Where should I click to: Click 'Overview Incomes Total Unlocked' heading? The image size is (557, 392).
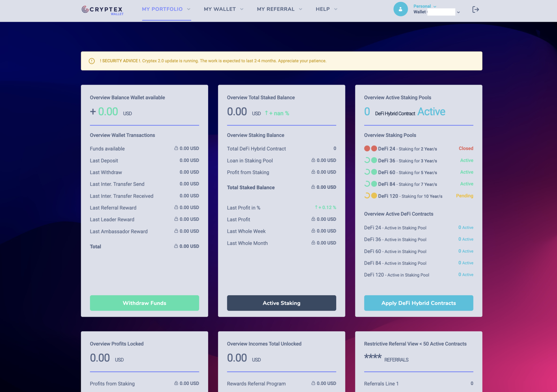264,344
